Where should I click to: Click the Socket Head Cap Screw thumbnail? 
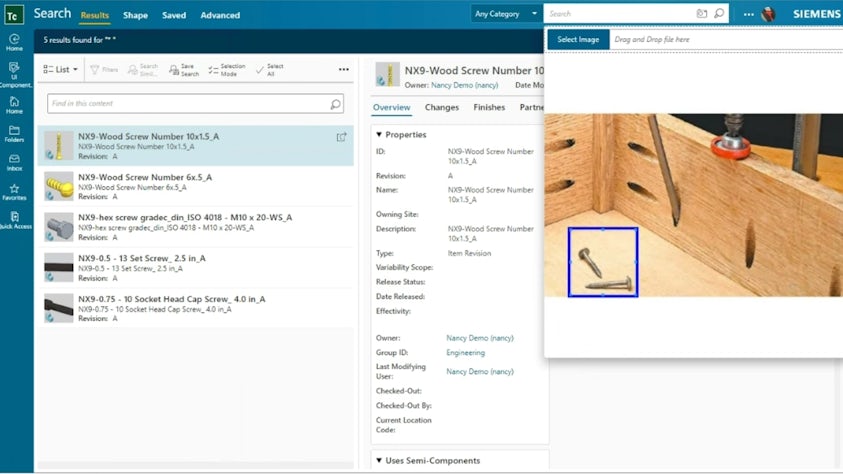click(59, 308)
